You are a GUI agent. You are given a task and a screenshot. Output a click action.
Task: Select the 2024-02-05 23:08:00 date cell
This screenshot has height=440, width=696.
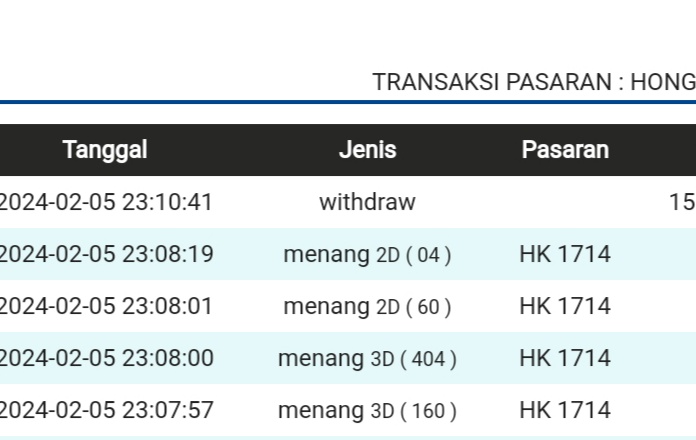pos(105,358)
